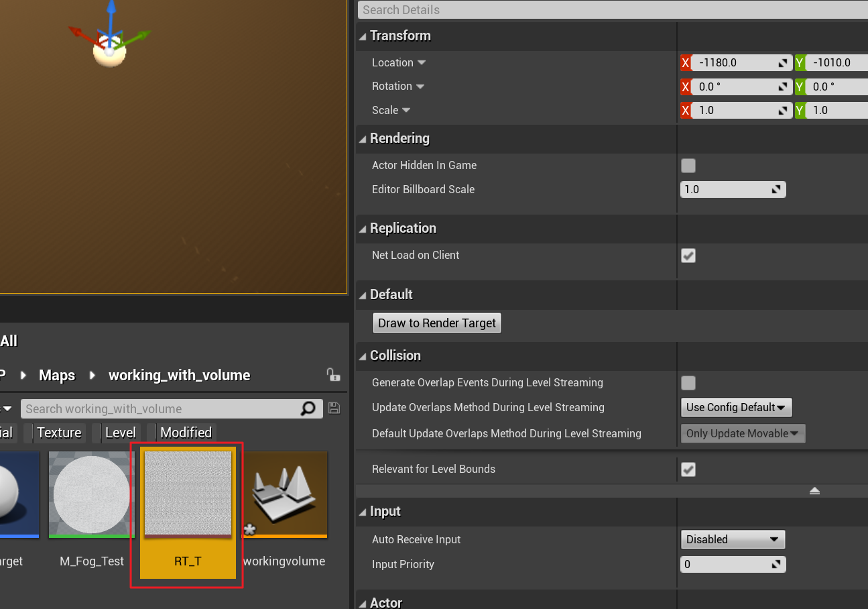
Task: Click in the Search Details field
Action: (613, 10)
